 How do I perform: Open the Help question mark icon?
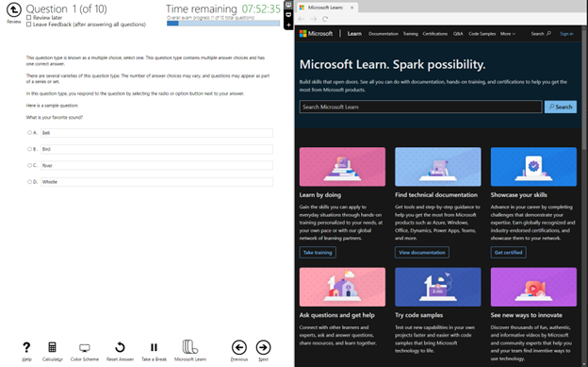[26, 347]
